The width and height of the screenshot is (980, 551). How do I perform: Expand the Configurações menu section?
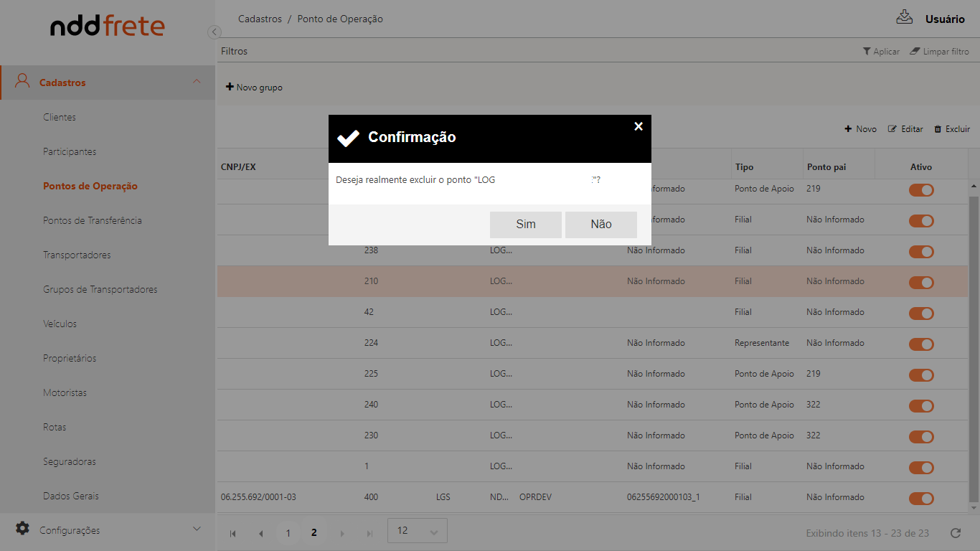197,529
